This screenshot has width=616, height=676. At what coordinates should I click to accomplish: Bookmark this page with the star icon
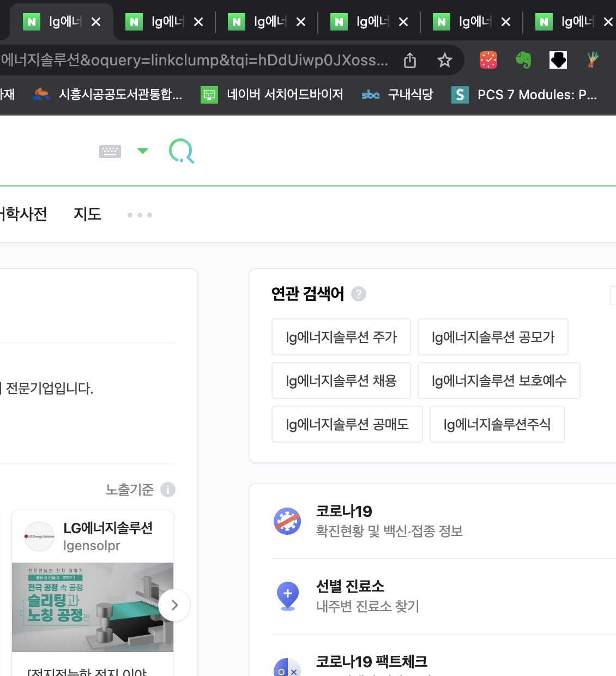pos(445,60)
